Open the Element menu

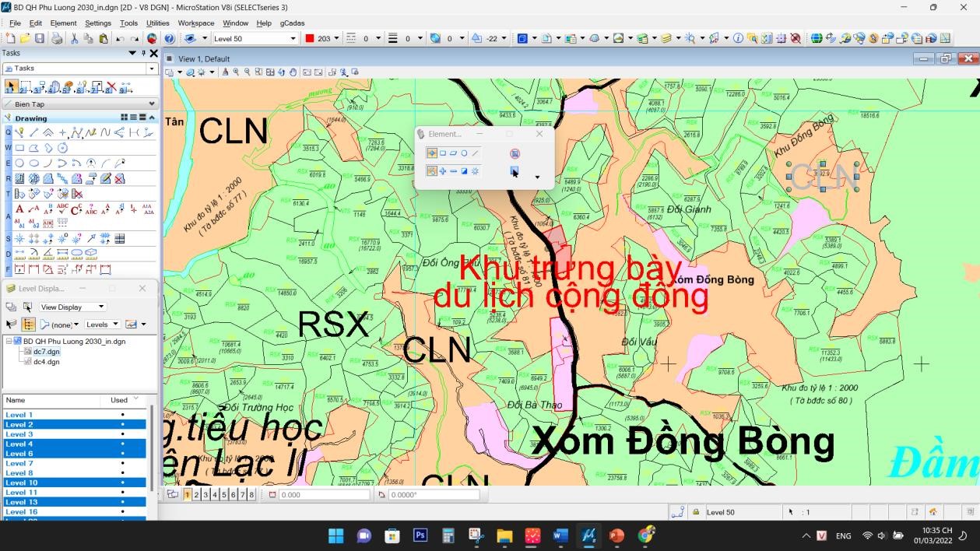[x=63, y=23]
